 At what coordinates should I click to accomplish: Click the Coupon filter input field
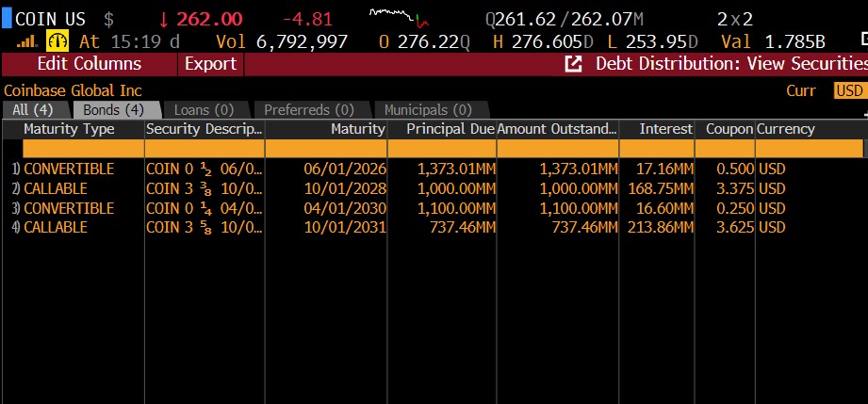[x=725, y=148]
